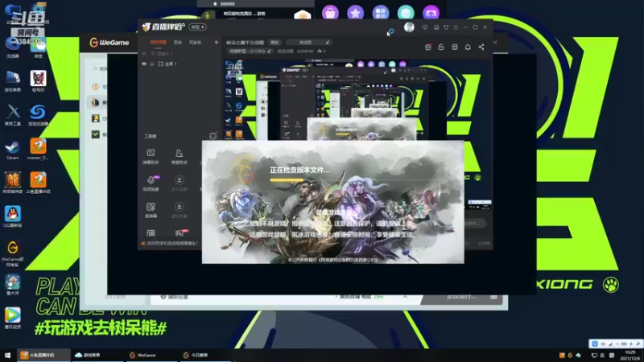Close the WeGame panel with X
644x362 pixels.
pyautogui.click(x=495, y=43)
